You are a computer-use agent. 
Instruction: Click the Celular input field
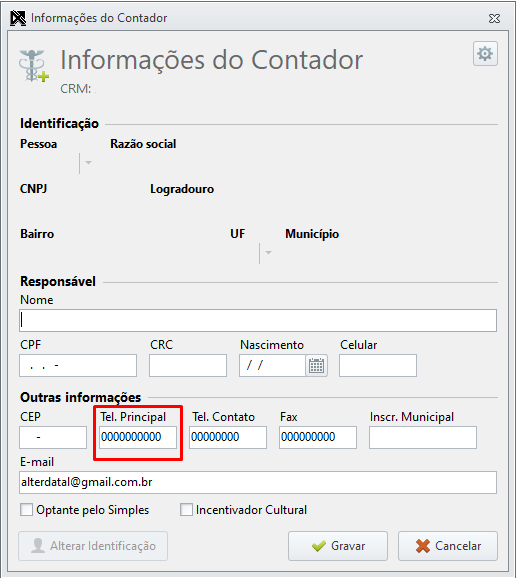point(378,366)
